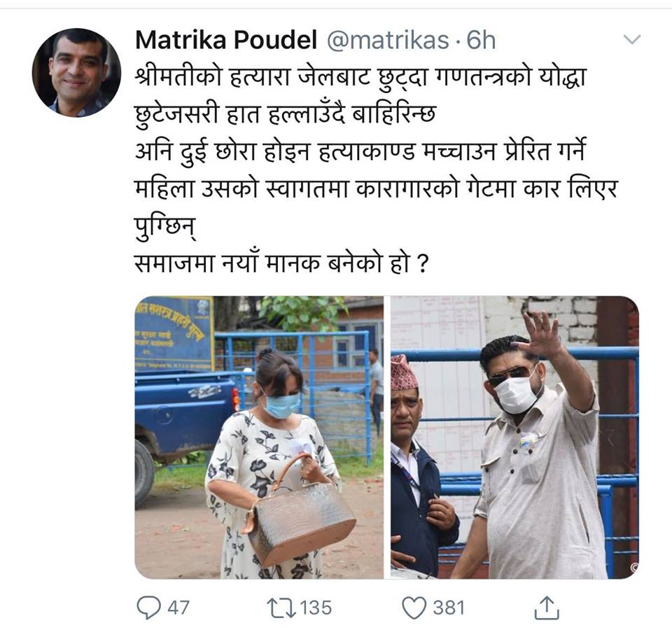
Task: Retweet using the arrows icon
Action: [x=281, y=608]
